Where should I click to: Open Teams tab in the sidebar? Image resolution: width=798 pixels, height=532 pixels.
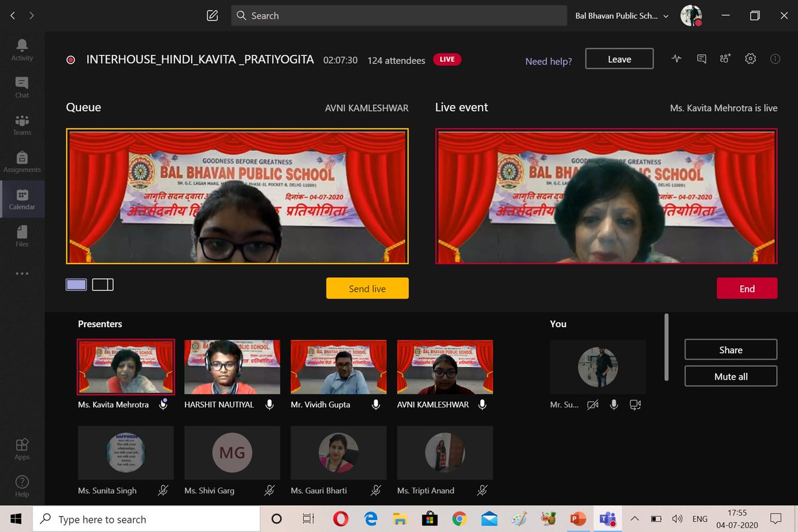tap(22, 124)
